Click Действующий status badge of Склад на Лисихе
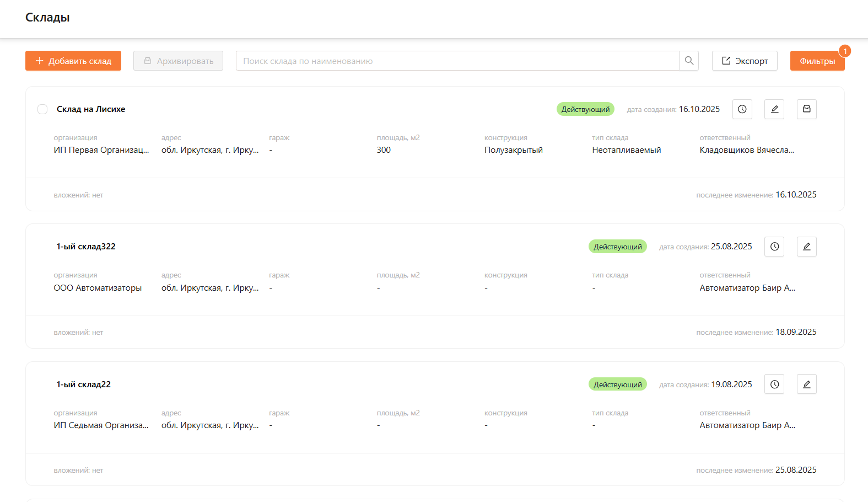The height and width of the screenshot is (502, 868). [585, 109]
